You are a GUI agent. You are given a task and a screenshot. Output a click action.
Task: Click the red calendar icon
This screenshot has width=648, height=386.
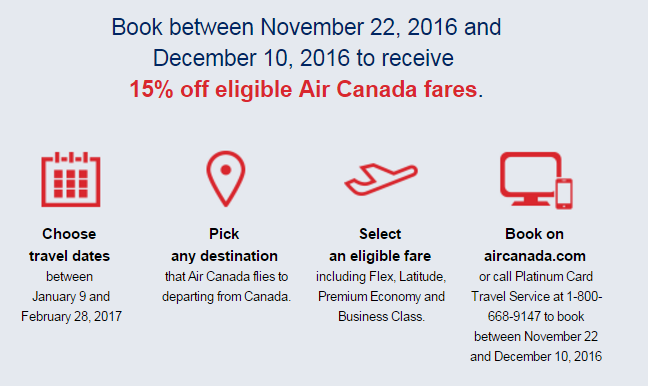(71, 179)
